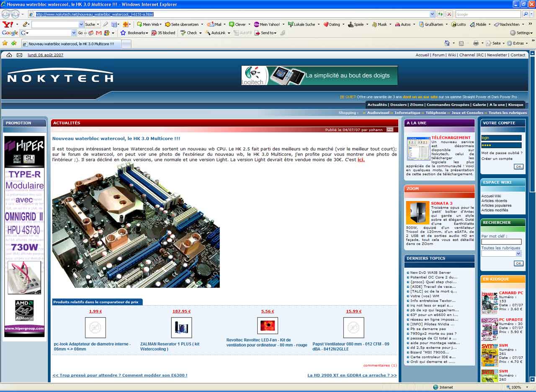Follow the 'ici.' link in article
Viewport: 536px width, 392px height.
(x=361, y=160)
